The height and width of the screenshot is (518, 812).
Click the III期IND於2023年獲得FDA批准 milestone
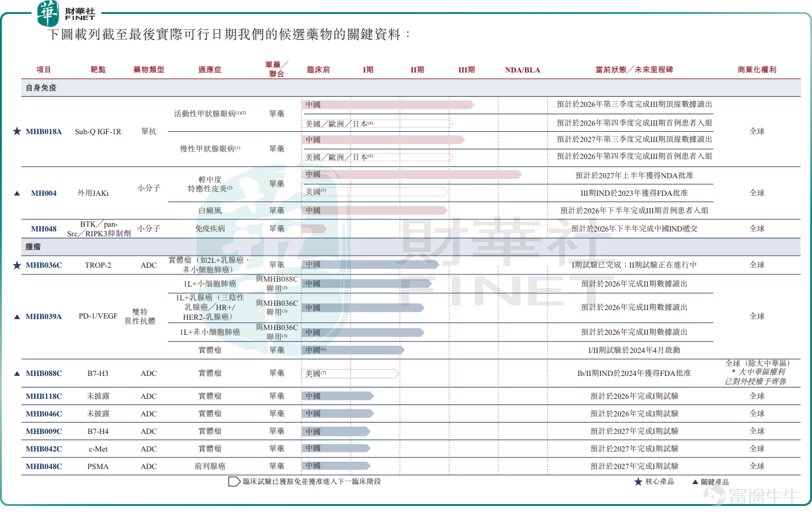[x=634, y=193]
